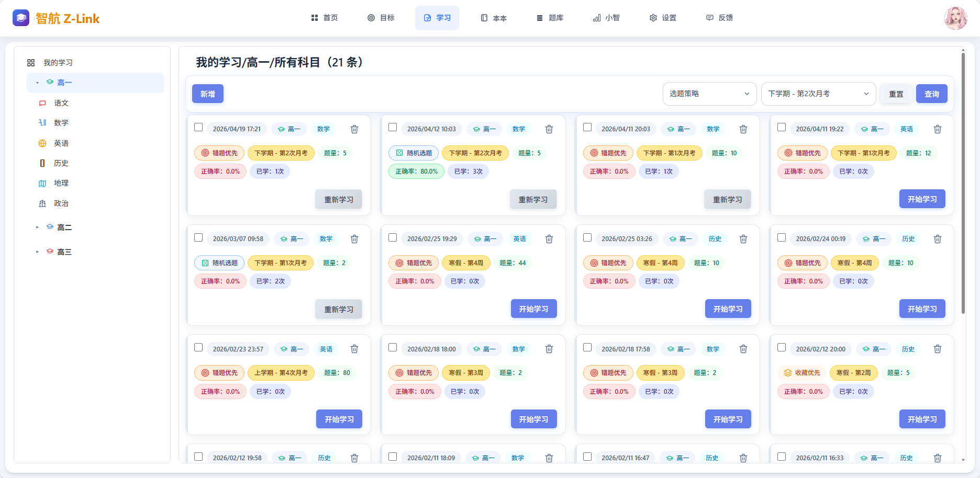980x478 pixels.
Task: Open the user avatar profile picture
Action: click(x=955, y=18)
